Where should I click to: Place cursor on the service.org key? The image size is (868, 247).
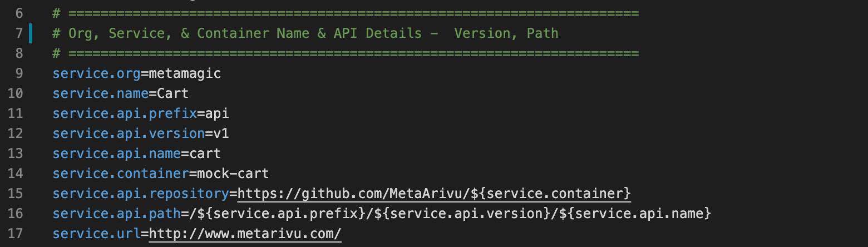[97, 73]
